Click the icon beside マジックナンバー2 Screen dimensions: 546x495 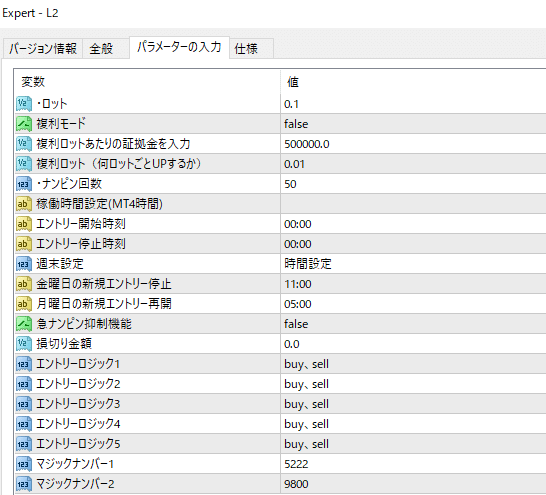coord(24,484)
